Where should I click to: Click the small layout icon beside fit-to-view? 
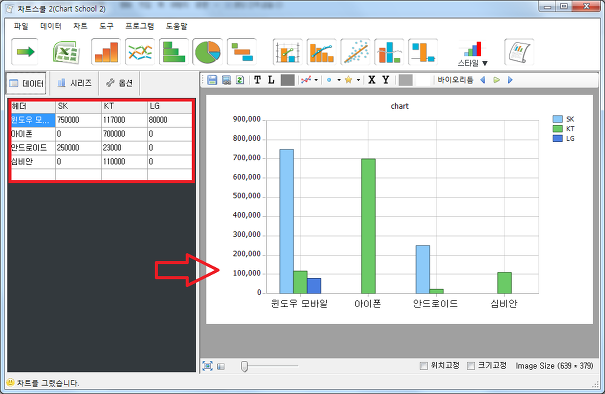click(221, 366)
